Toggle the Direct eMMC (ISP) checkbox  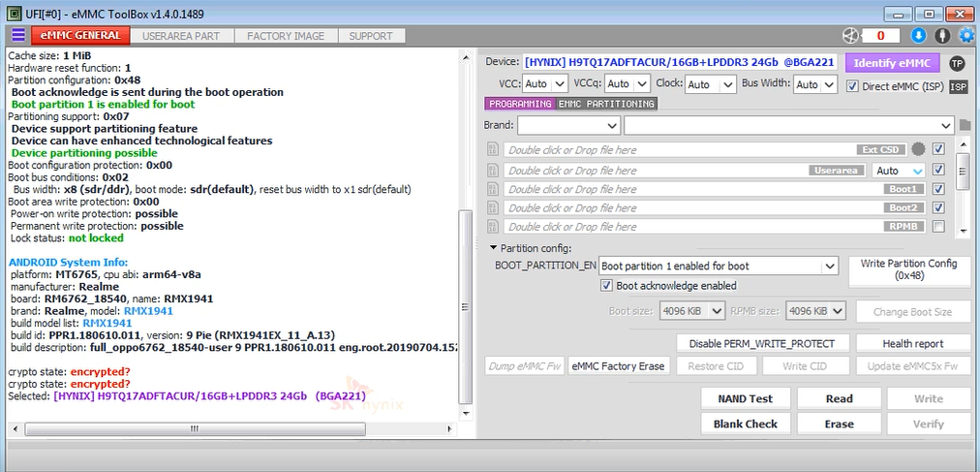(x=852, y=86)
